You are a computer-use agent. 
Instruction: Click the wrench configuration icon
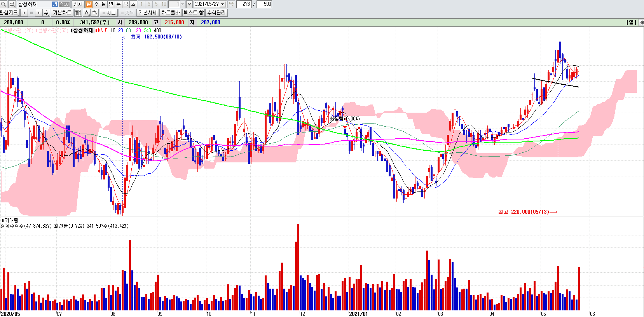(95, 13)
